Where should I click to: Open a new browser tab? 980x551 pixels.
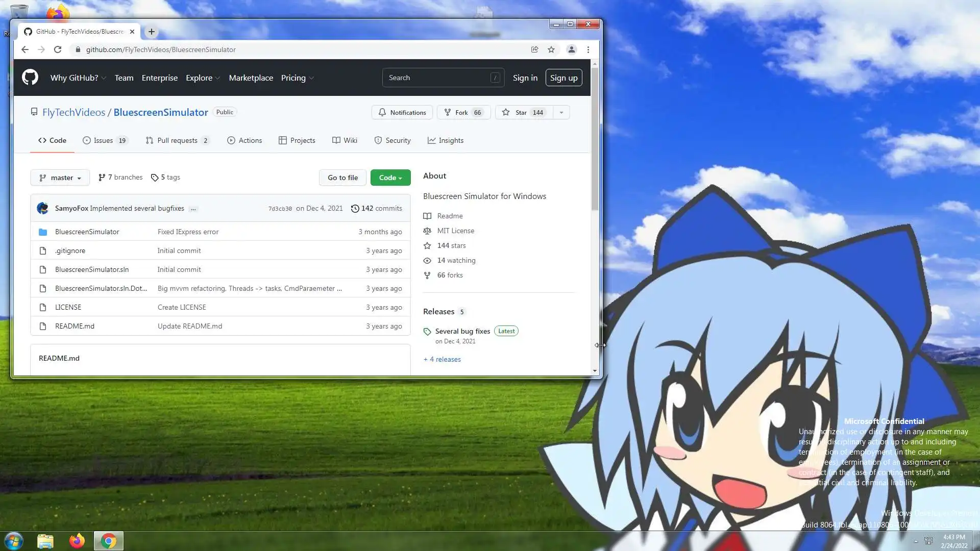click(152, 32)
